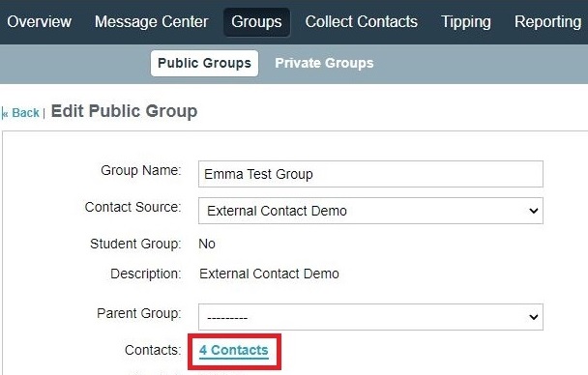Open the Reporting tab
The height and width of the screenshot is (375, 588).
(x=548, y=22)
